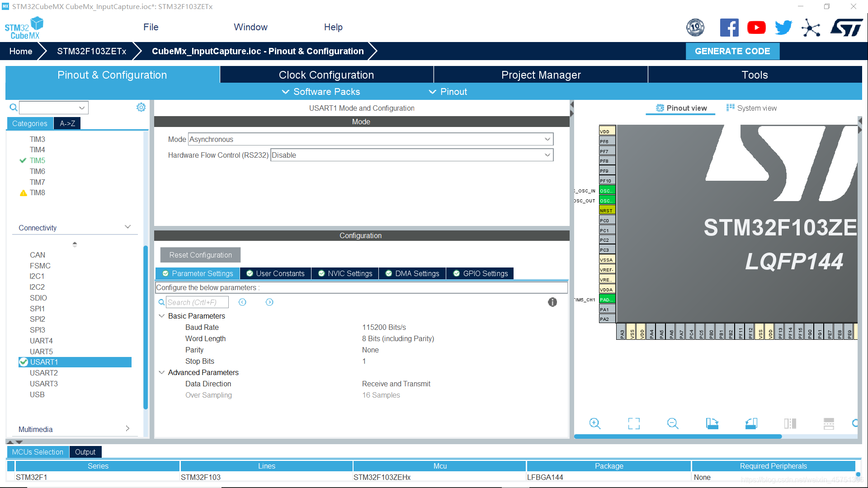Go to Home breadcrumb
The height and width of the screenshot is (488, 868).
(21, 51)
